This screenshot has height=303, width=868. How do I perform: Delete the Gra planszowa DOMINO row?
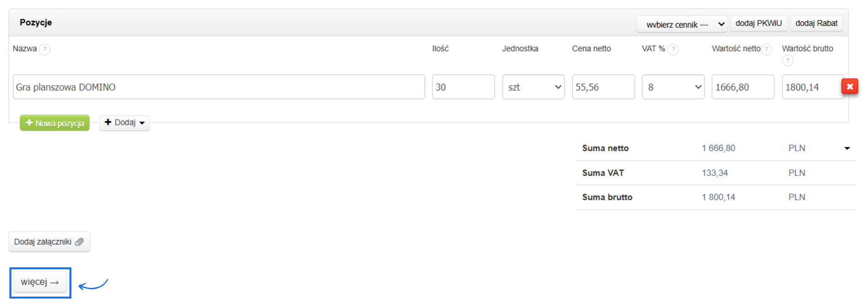(850, 86)
